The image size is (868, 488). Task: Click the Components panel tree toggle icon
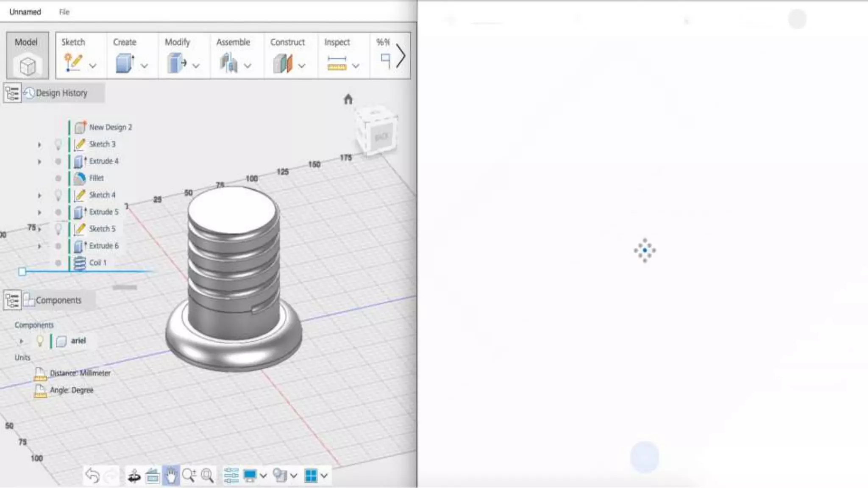(12, 300)
